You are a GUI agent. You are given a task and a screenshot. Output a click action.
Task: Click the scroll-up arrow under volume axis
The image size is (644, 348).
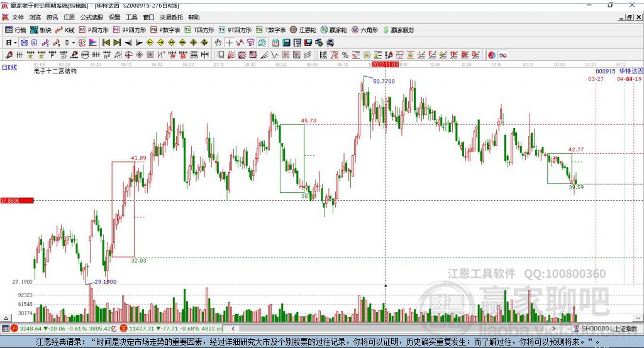coord(6,318)
